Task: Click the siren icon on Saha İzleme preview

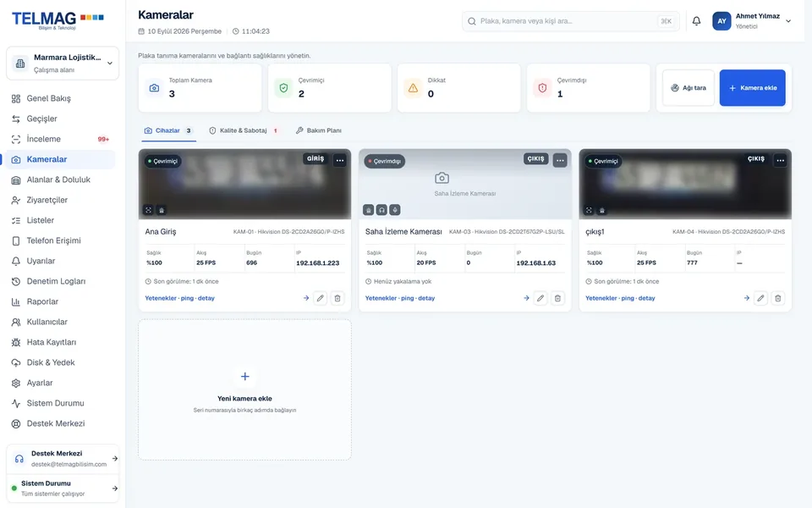Action: coord(368,210)
